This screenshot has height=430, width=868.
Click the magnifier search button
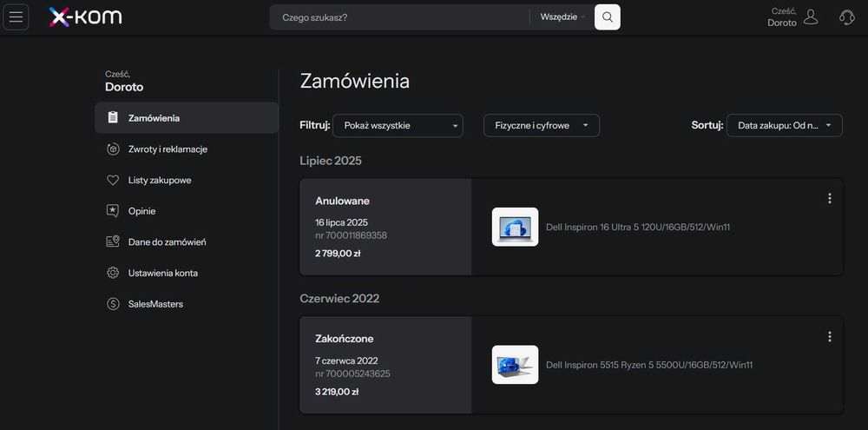coord(608,17)
